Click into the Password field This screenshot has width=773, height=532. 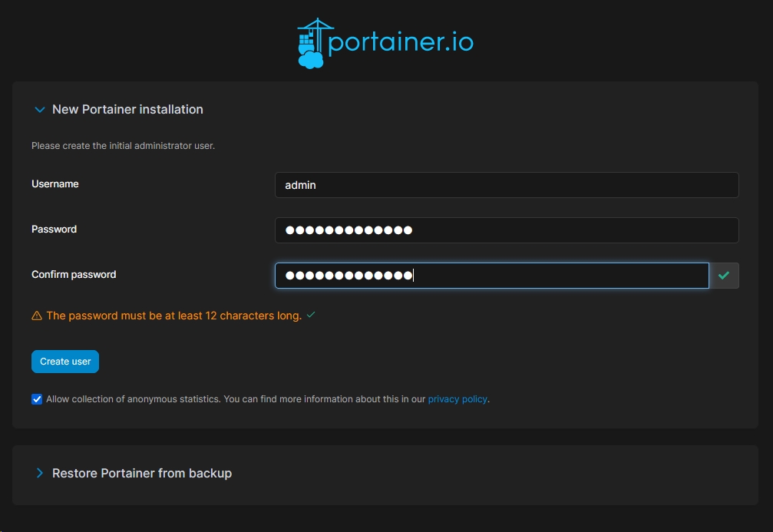pos(507,230)
